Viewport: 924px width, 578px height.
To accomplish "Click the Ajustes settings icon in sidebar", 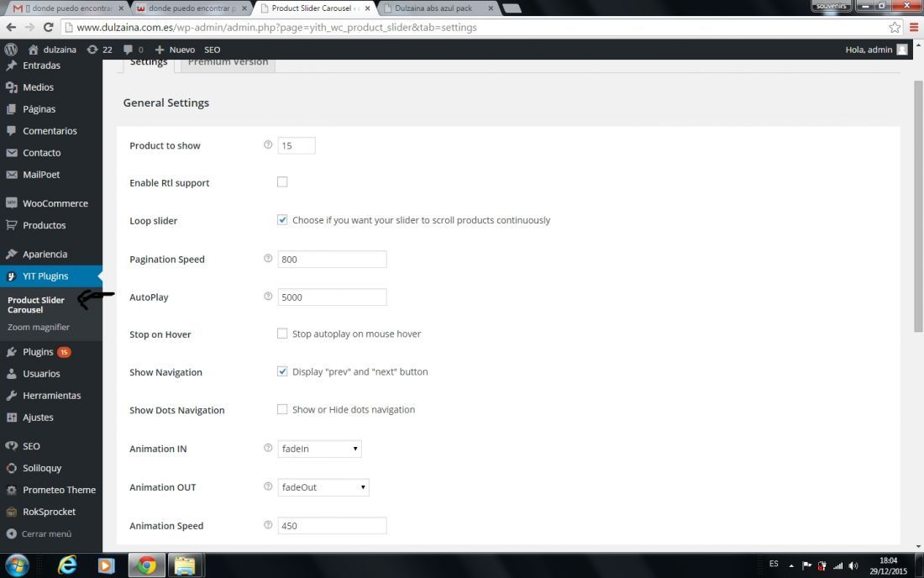I will (11, 418).
